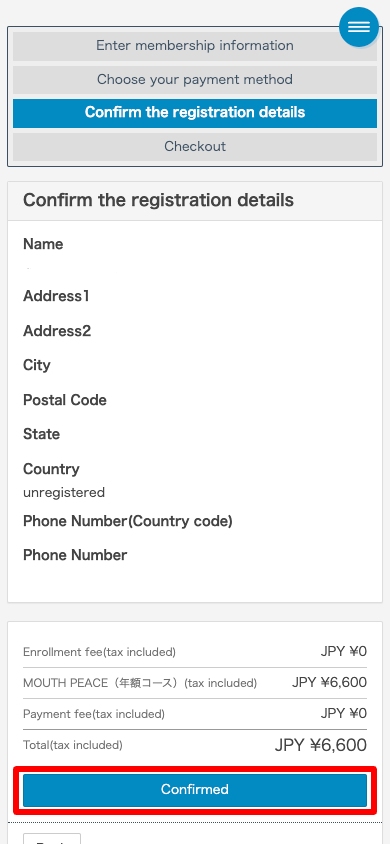The height and width of the screenshot is (844, 390).
Task: Open the round hamburger menu icon
Action: tap(359, 27)
